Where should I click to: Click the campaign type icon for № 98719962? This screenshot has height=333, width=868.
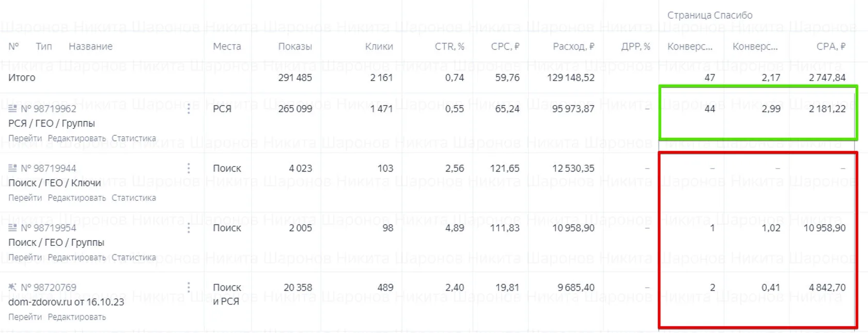click(12, 108)
